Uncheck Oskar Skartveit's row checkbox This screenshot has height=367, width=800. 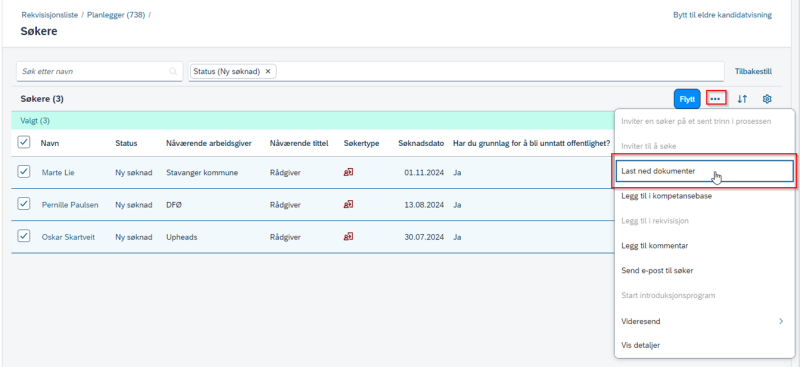pos(23,236)
